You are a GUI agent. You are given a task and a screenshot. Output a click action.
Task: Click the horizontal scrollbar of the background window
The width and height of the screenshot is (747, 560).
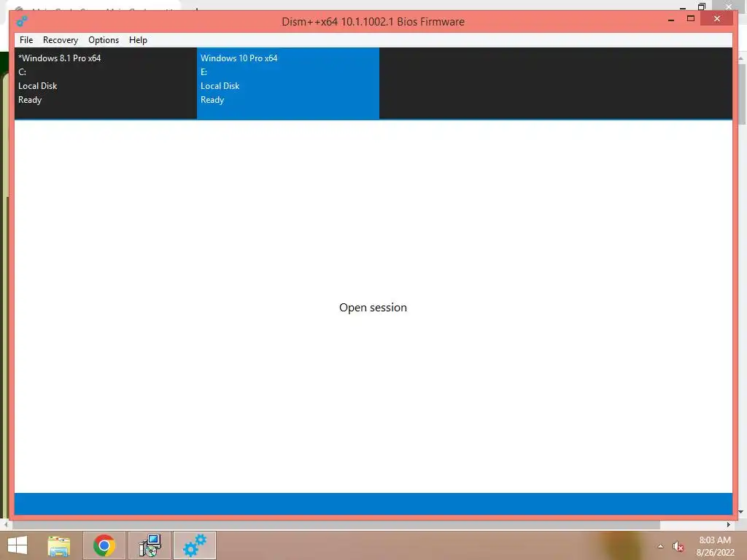[336, 525]
